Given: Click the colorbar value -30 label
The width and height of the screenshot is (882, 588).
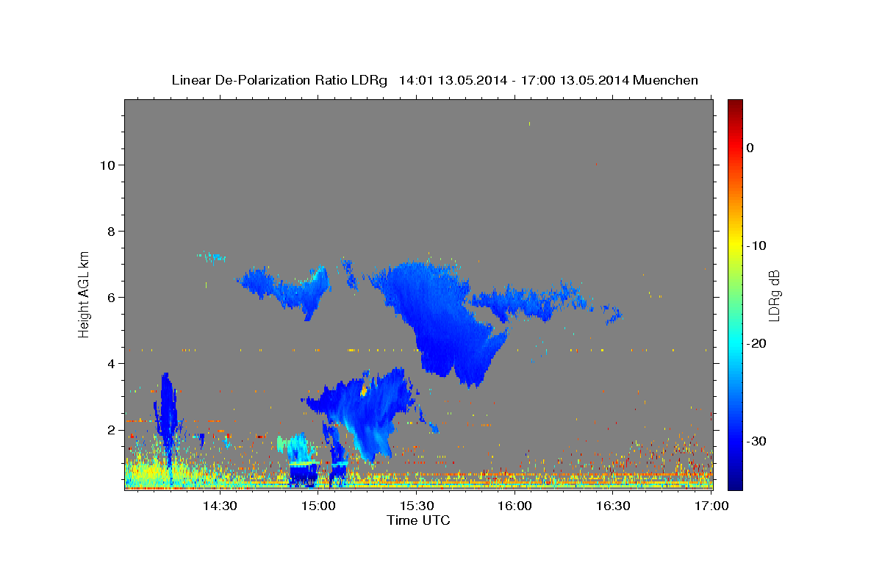Looking at the screenshot, I should tap(756, 441).
